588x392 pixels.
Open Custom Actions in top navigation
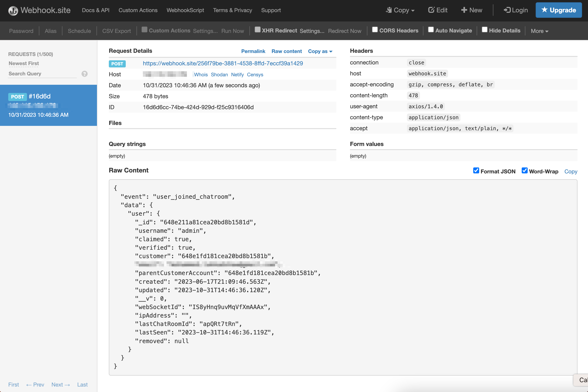click(138, 10)
